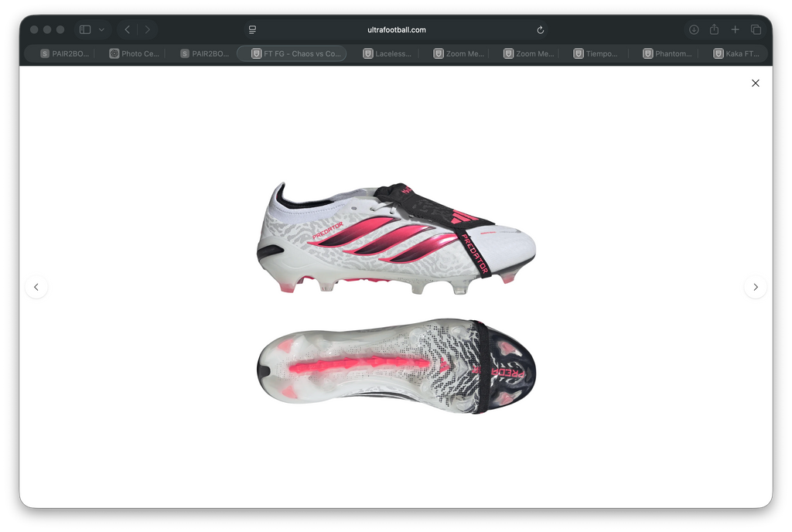Switch to the second PAIR2BO... tab
This screenshot has width=792, height=532.
pos(204,53)
